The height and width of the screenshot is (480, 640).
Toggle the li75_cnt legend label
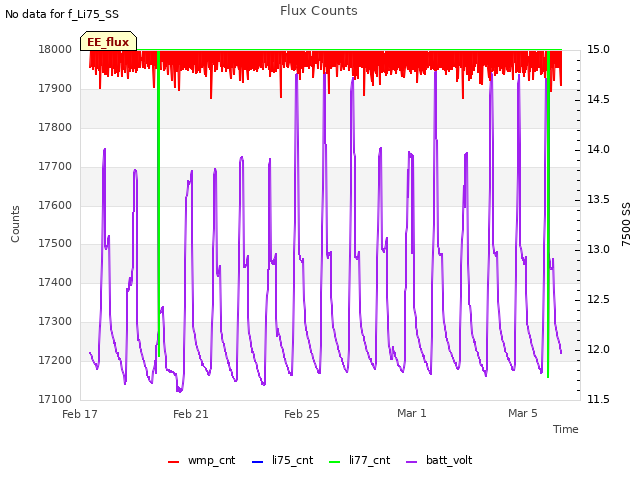[292, 460]
